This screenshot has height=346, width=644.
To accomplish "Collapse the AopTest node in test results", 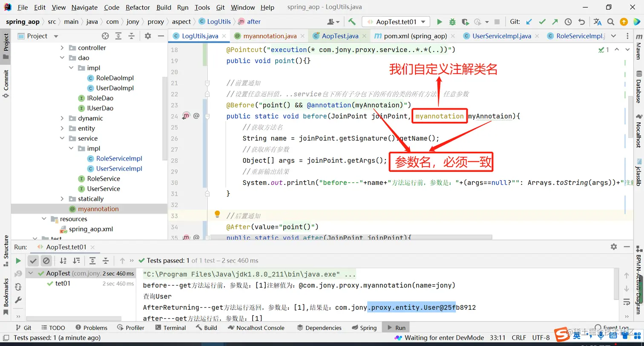I will pyautogui.click(x=31, y=274).
